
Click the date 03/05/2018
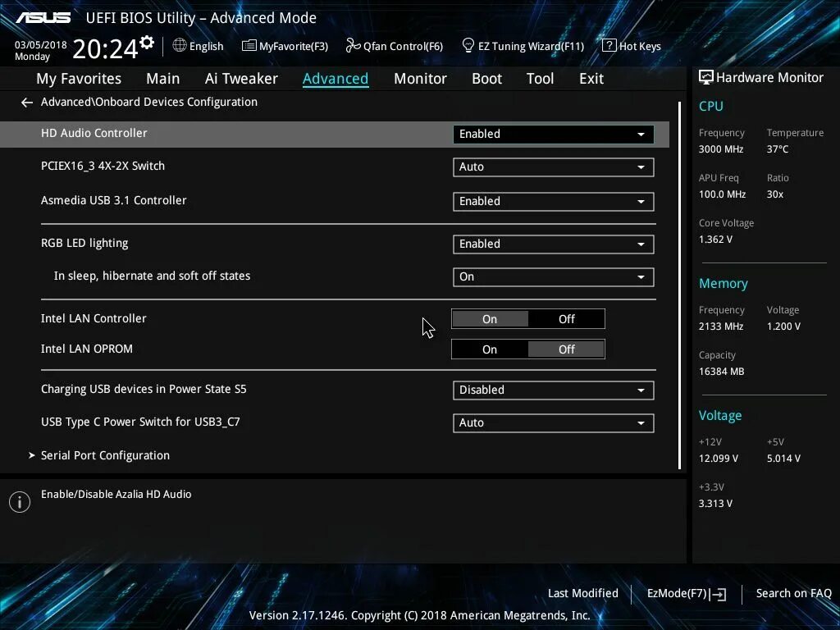pos(41,45)
